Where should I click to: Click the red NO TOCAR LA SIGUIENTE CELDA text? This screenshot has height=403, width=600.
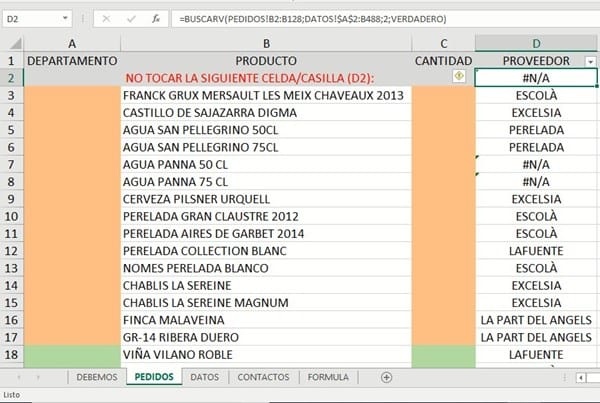click(250, 78)
